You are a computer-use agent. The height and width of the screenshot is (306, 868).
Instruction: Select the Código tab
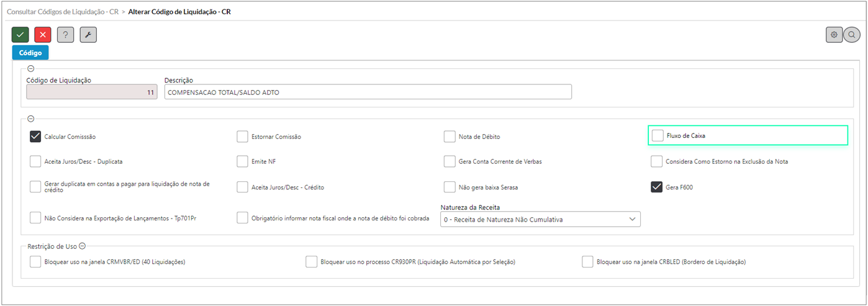coord(30,53)
